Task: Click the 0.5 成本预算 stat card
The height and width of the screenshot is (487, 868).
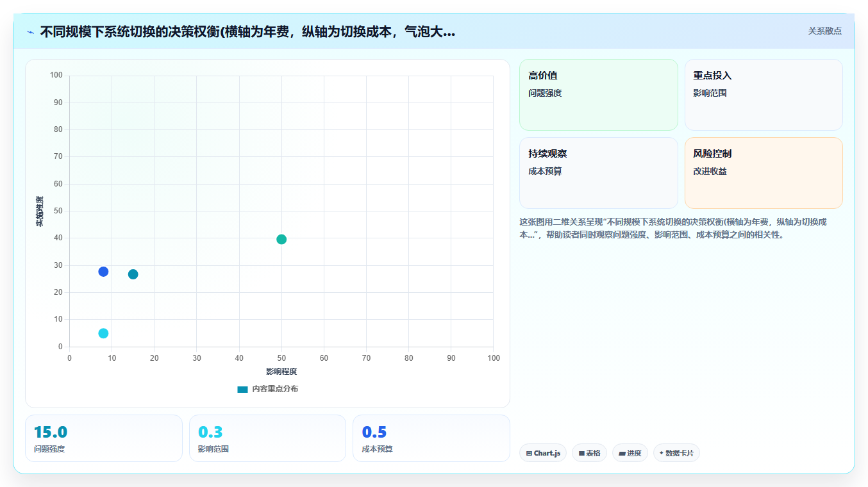Action: 431,438
